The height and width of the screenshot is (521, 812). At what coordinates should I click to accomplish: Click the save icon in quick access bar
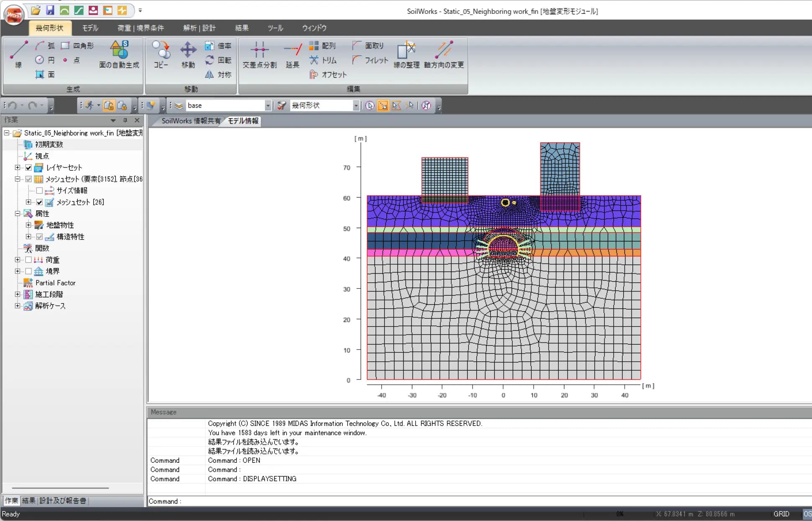pos(50,10)
